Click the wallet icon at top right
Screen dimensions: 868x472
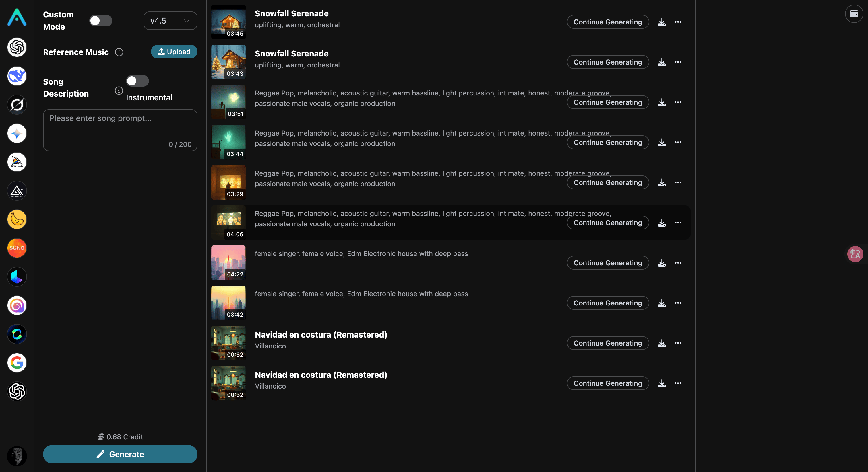click(854, 14)
